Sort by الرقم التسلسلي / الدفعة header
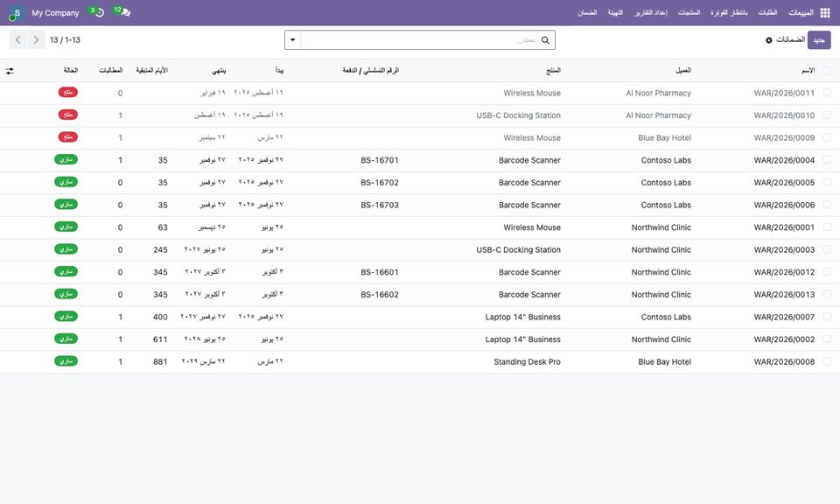 (371, 71)
